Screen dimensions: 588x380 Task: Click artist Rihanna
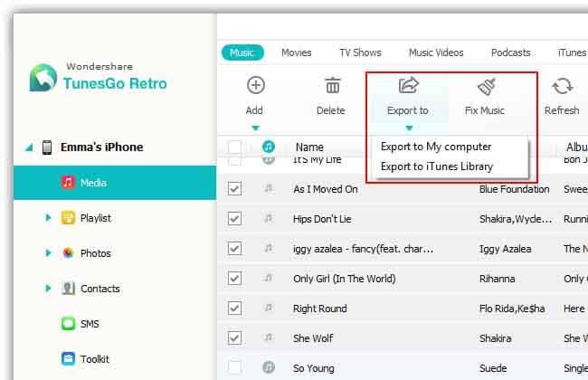(x=497, y=279)
